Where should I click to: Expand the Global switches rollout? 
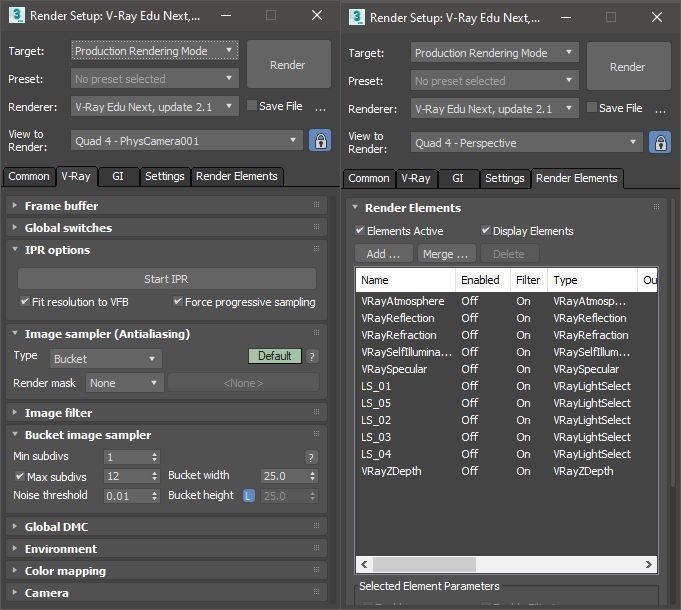pos(68,228)
